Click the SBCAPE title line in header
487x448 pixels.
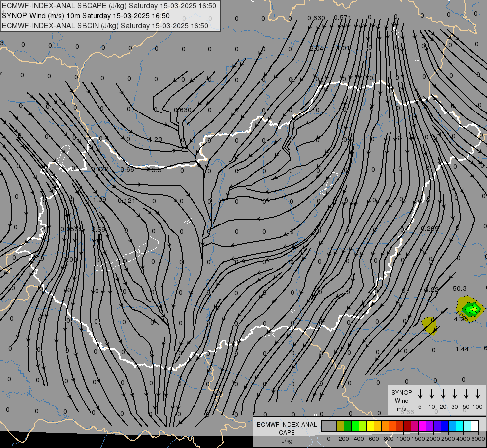[x=109, y=6]
